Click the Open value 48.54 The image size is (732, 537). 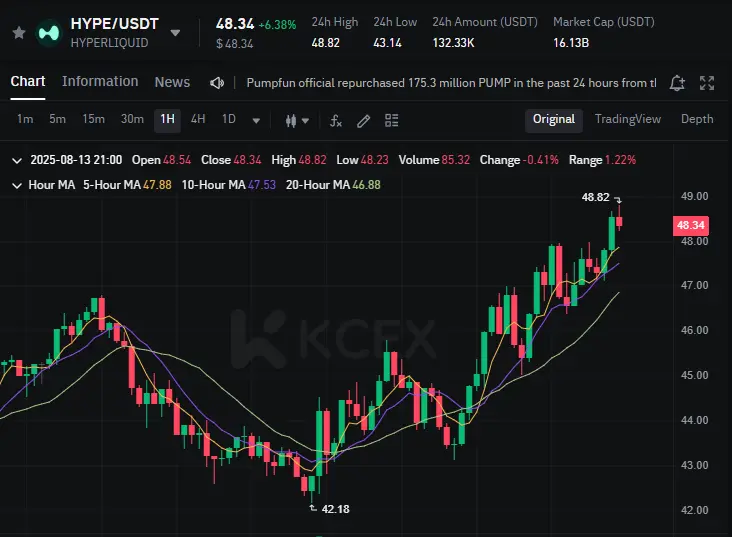point(177,160)
